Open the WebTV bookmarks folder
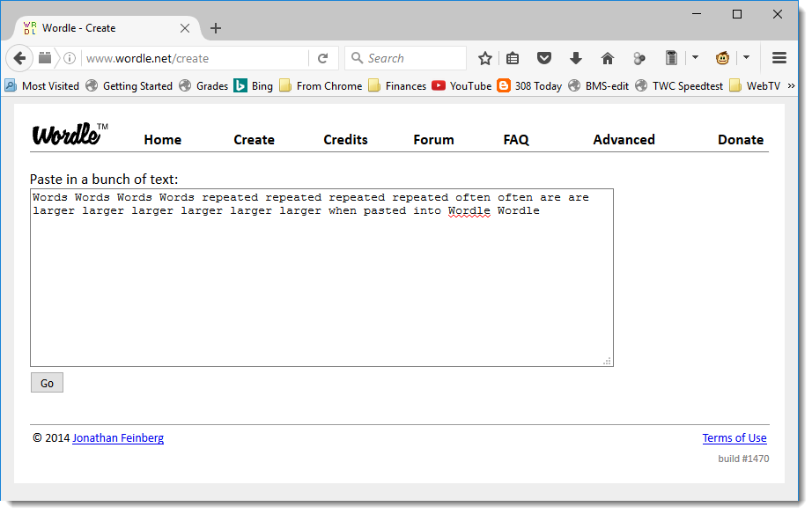Image resolution: width=812 pixels, height=514 pixels. [x=755, y=86]
